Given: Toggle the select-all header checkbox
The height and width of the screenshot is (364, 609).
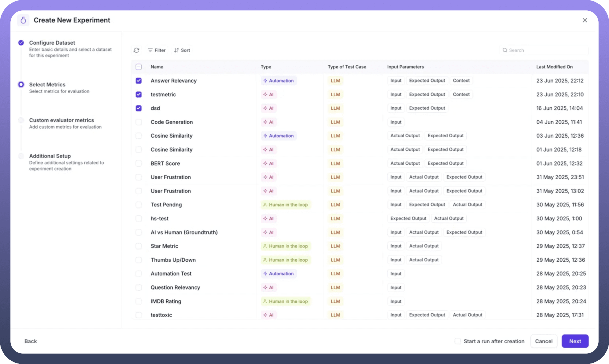Looking at the screenshot, I should tap(139, 67).
